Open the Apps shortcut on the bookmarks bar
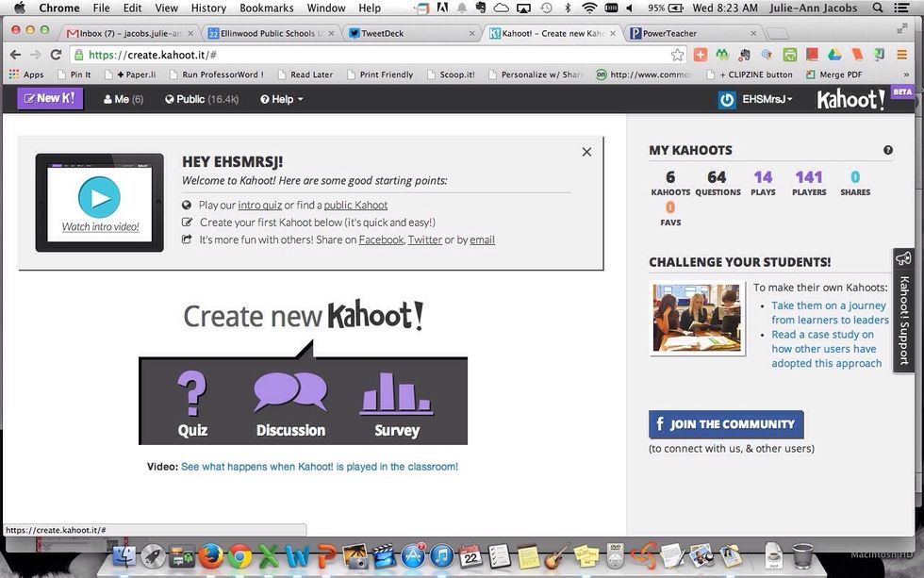This screenshot has width=924, height=578. point(33,74)
